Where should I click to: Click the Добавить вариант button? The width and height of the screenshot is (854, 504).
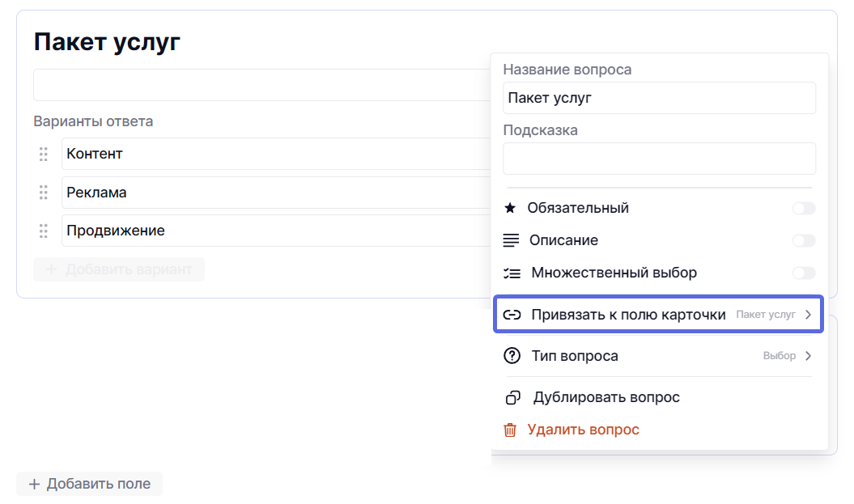pyautogui.click(x=119, y=269)
